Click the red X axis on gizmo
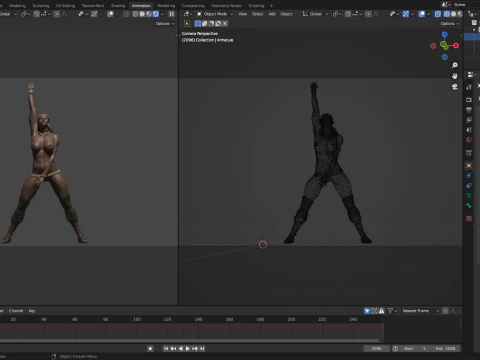The height and width of the screenshot is (360, 480). (456, 45)
